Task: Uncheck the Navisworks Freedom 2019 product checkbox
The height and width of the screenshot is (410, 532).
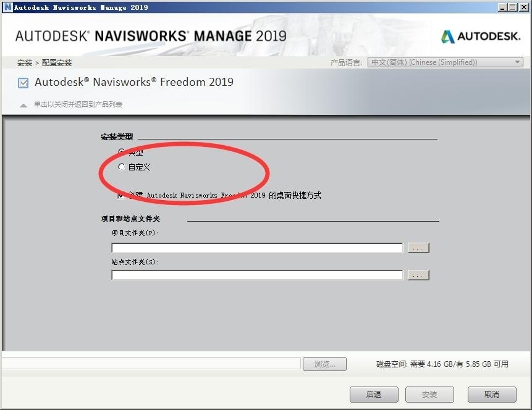Action: click(23, 83)
